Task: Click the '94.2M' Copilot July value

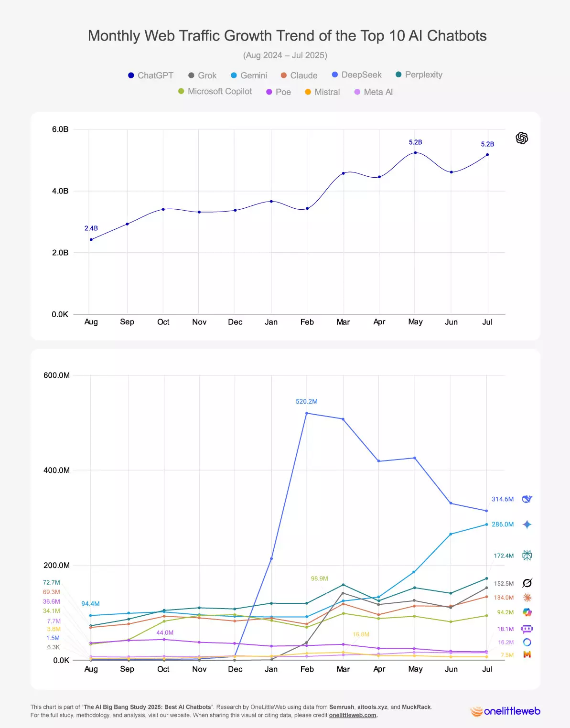Action: point(505,612)
